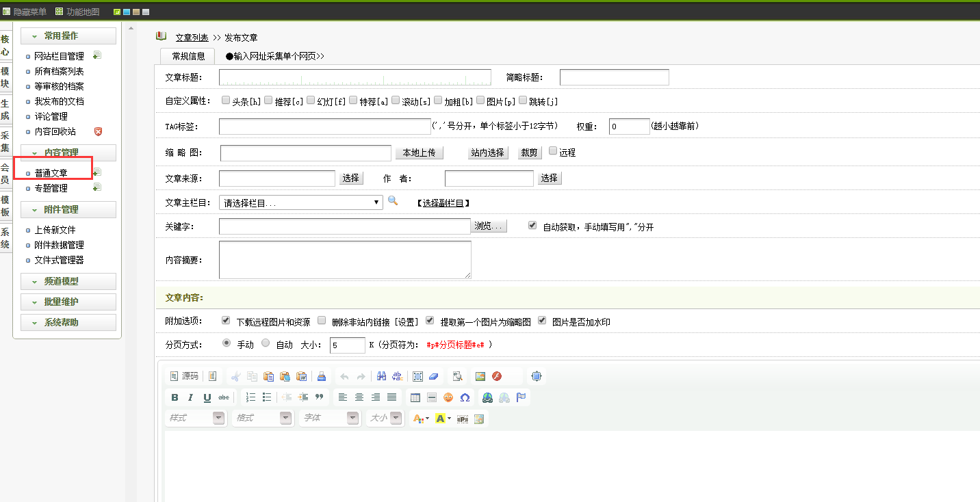Screen dimensions: 980x502
Task: Insert a numbered list in editor
Action: [250, 397]
